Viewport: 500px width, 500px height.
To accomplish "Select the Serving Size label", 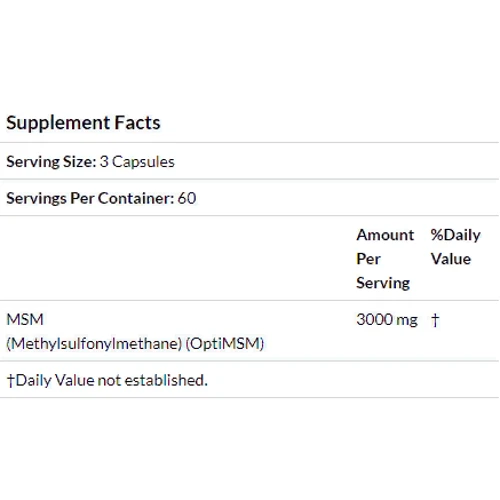I will pos(51,162).
